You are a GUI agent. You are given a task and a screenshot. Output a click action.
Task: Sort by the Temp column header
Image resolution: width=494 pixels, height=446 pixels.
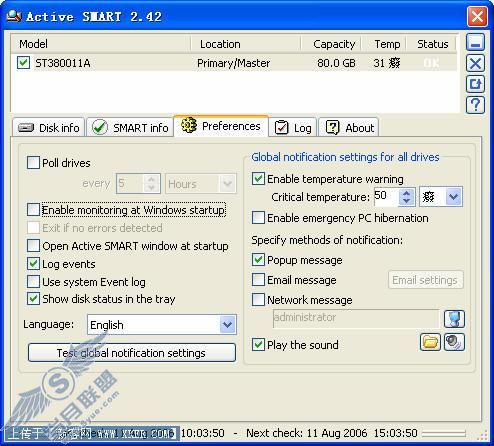pos(384,44)
